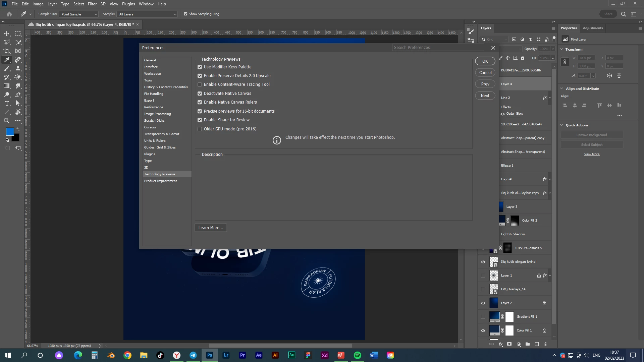Viewport: 644px width, 362px height.
Task: Open the Sample All Layers dropdown
Action: (147, 14)
